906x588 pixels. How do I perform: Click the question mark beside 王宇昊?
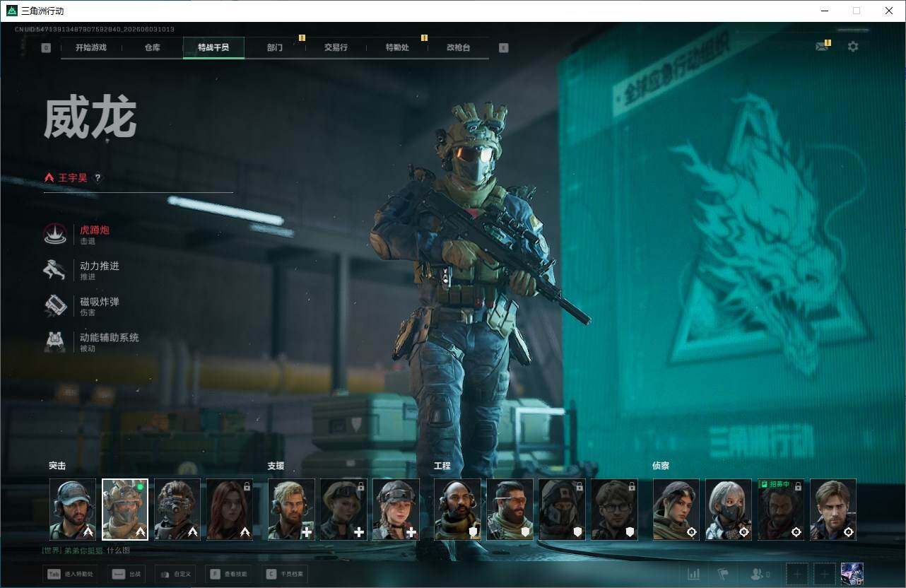pyautogui.click(x=98, y=178)
